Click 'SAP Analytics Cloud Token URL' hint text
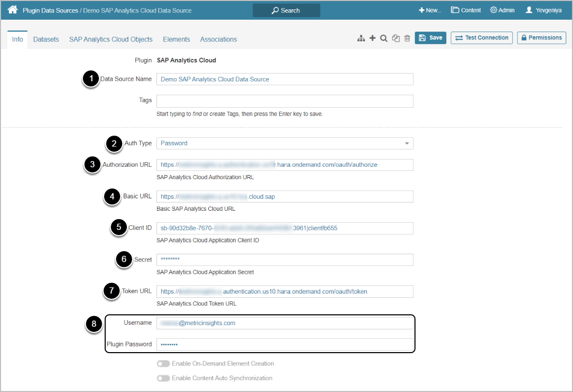The width and height of the screenshot is (573, 392). click(196, 303)
